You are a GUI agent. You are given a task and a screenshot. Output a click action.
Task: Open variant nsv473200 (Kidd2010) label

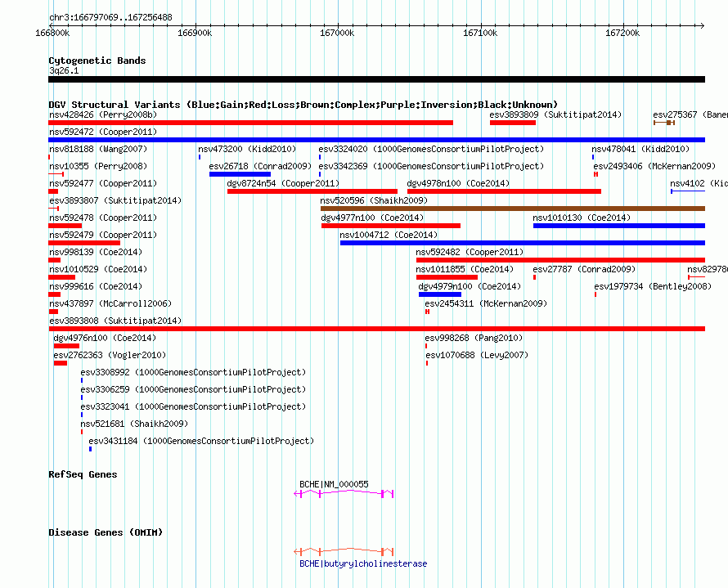point(247,149)
